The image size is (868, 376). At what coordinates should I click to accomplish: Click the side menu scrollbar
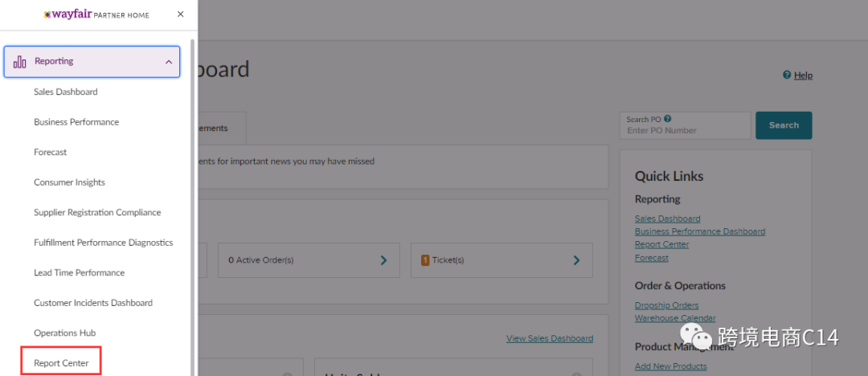coord(192,207)
